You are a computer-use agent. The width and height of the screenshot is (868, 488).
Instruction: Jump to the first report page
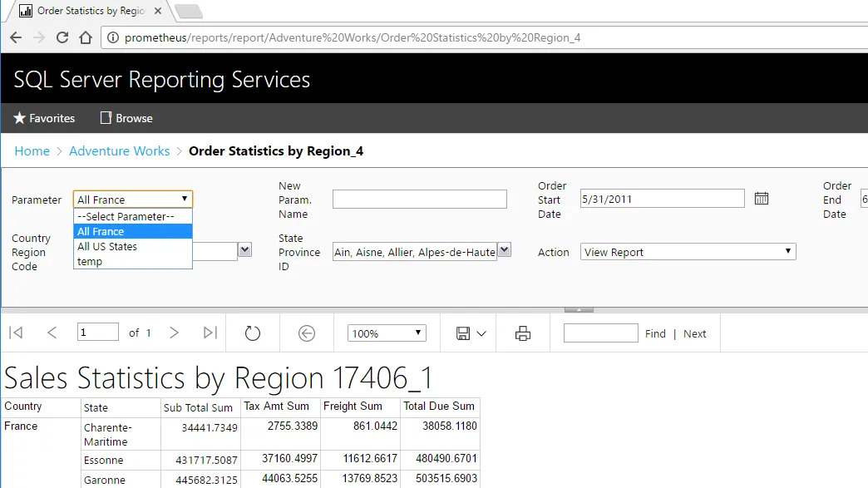click(16, 333)
